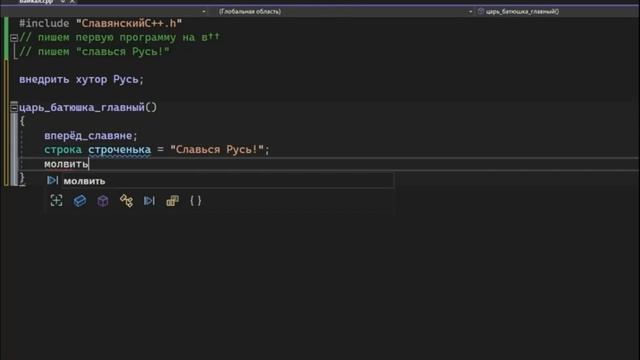Filter suggestions by classes with orange class icon
The width and height of the screenshot is (640, 360).
point(126,200)
